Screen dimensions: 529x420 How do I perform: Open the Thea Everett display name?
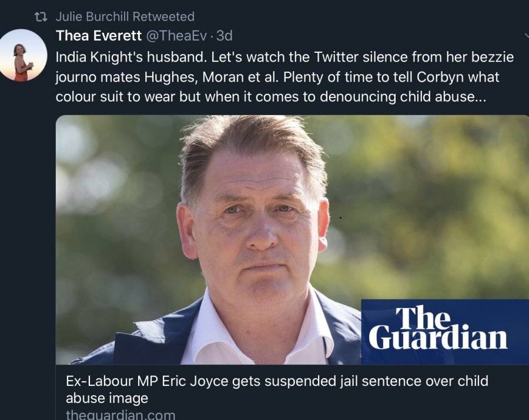point(99,35)
